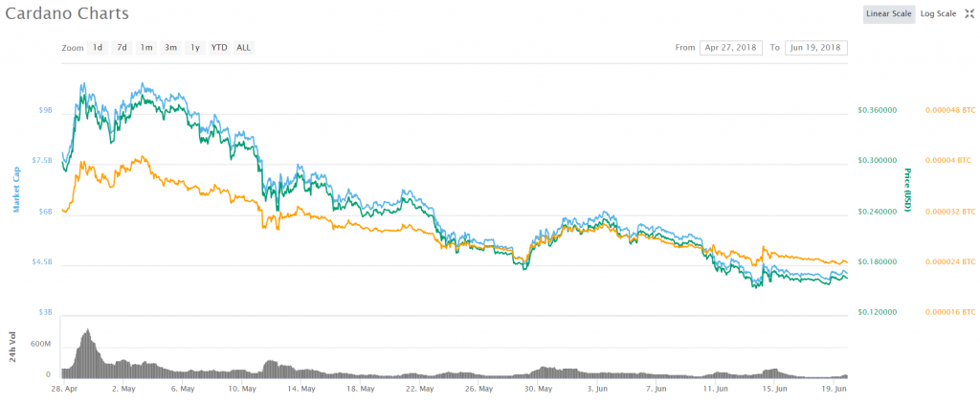Click the 18. May date label

click(x=360, y=389)
